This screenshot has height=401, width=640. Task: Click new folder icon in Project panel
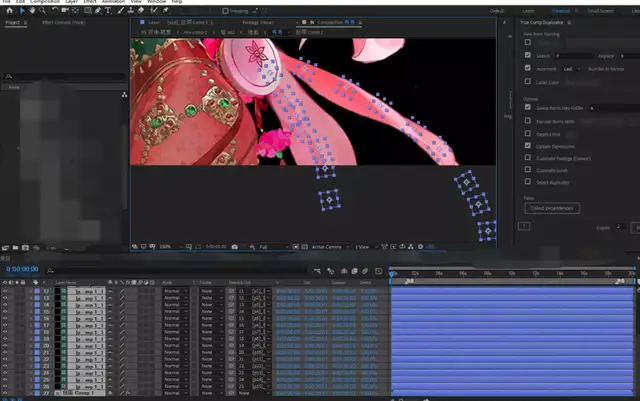point(15,247)
